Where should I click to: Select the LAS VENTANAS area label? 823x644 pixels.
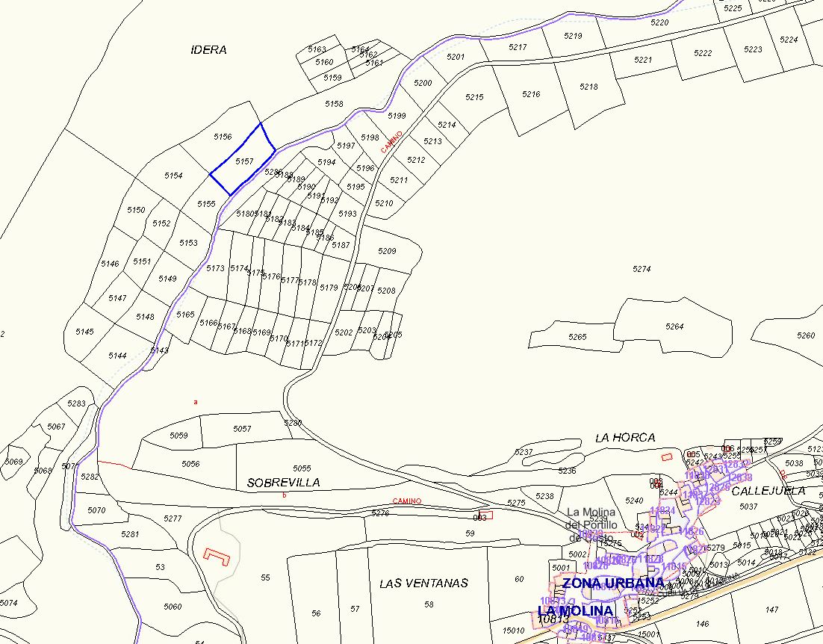click(423, 583)
